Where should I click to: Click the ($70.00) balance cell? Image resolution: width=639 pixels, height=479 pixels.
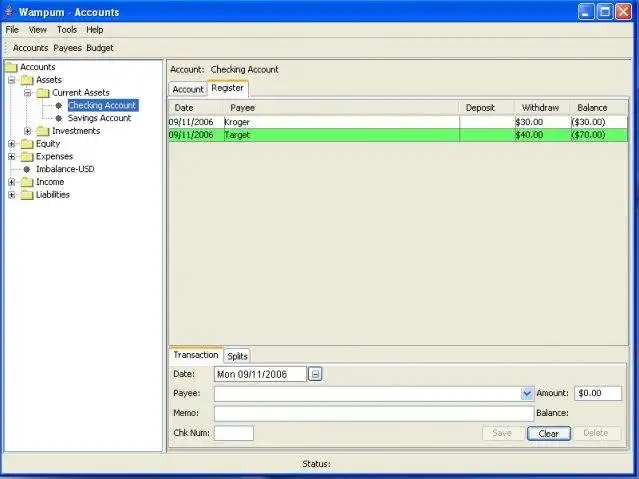tap(598, 135)
